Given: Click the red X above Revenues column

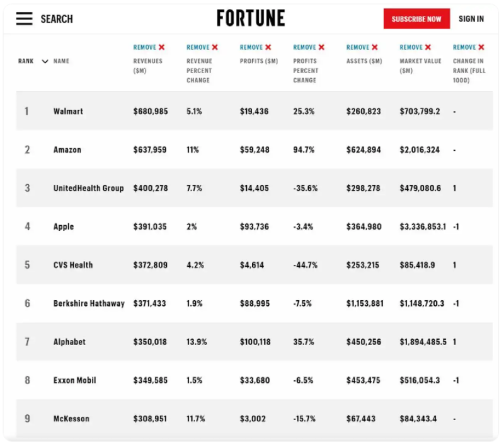Looking at the screenshot, I should [x=162, y=47].
